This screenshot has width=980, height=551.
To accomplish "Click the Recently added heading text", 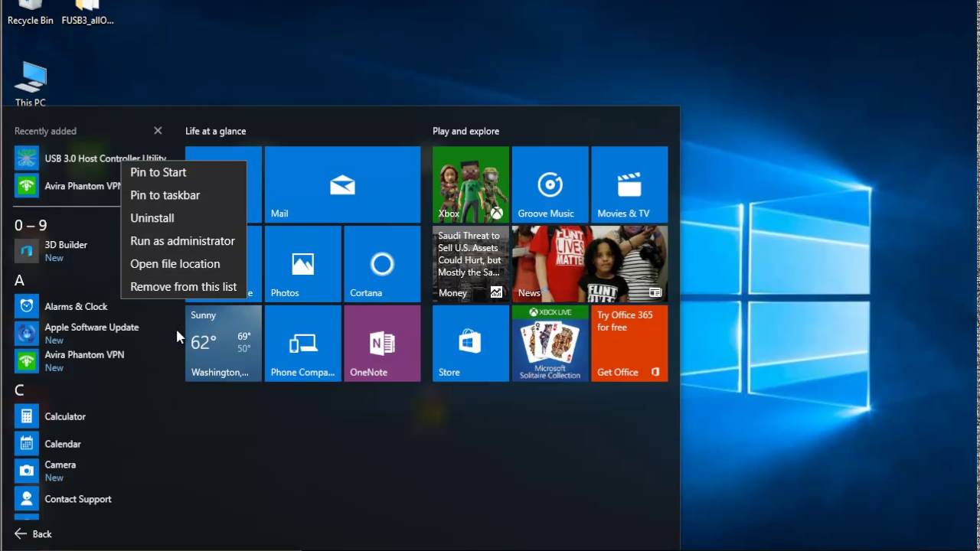I will (45, 131).
